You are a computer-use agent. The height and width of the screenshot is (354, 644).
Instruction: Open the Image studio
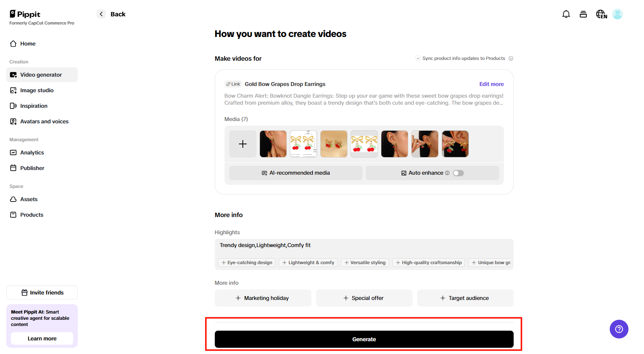point(37,90)
